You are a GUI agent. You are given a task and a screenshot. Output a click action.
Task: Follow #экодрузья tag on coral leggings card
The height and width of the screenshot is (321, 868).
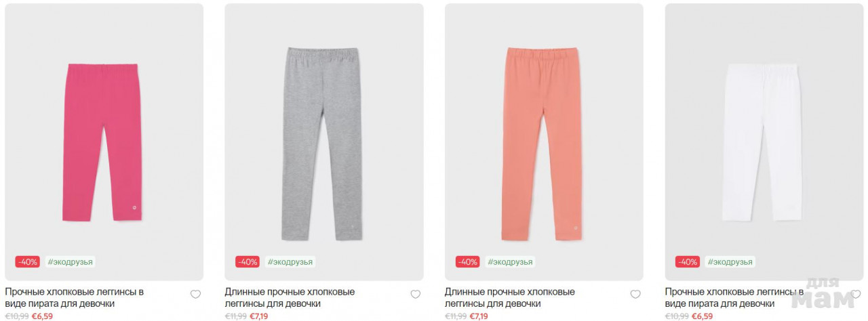(511, 262)
